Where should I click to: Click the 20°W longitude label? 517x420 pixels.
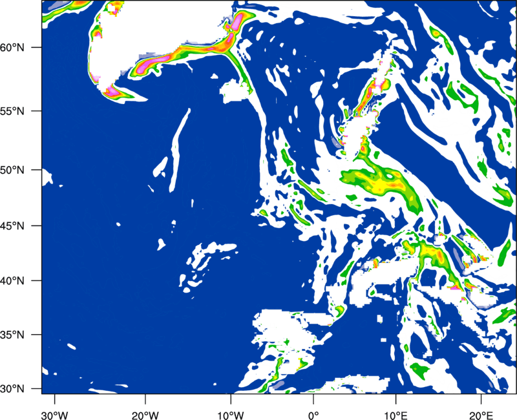tap(145, 415)
